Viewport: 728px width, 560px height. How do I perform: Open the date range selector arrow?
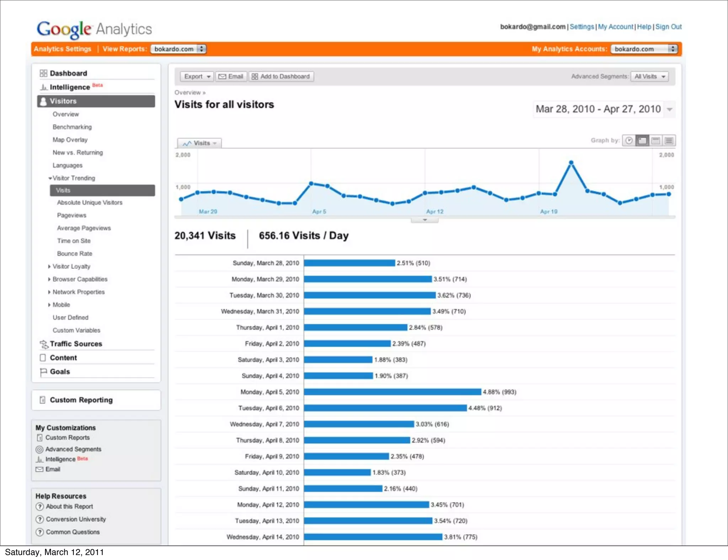point(670,109)
